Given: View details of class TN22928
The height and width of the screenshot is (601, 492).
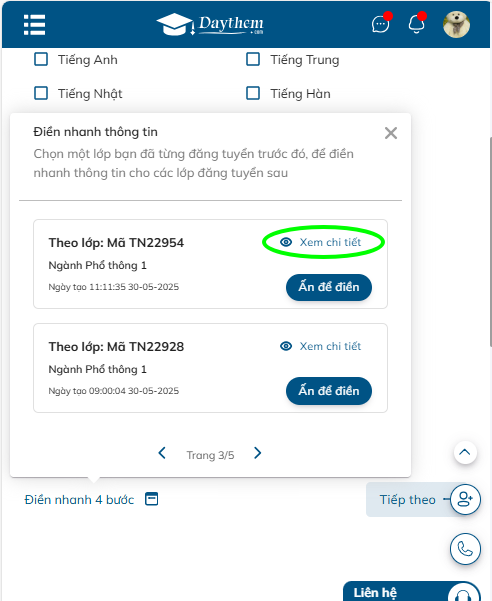Looking at the screenshot, I should point(321,346).
